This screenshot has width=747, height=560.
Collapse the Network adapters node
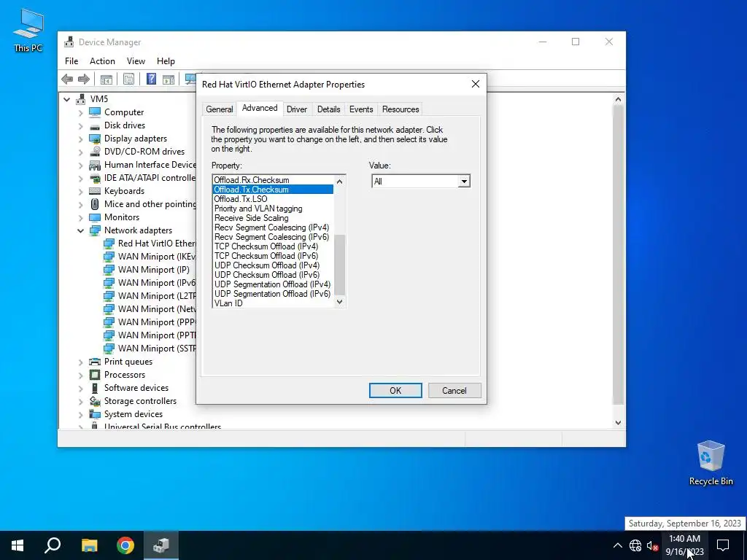pyautogui.click(x=80, y=230)
